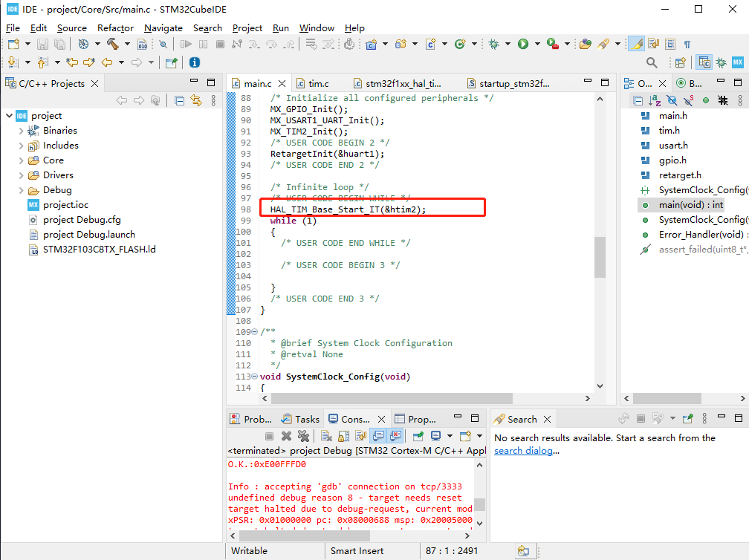Switch to the tim.c editor tab
Screen dimensions: 749x560
[318, 83]
